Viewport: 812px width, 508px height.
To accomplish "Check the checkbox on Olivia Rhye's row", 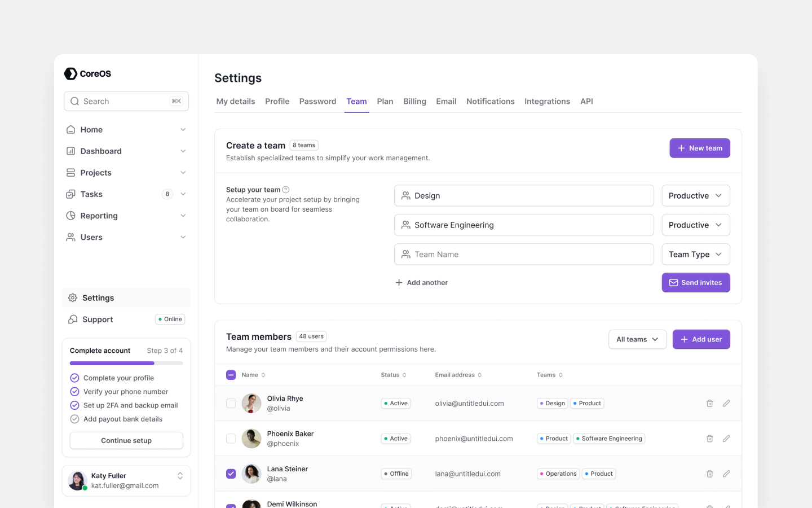I will click(231, 403).
